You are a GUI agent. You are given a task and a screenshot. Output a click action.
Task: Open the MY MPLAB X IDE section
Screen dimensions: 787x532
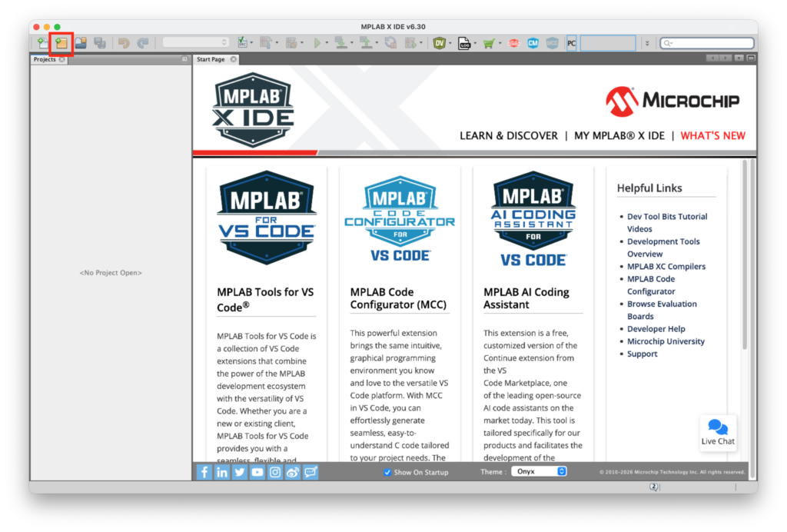tap(619, 135)
